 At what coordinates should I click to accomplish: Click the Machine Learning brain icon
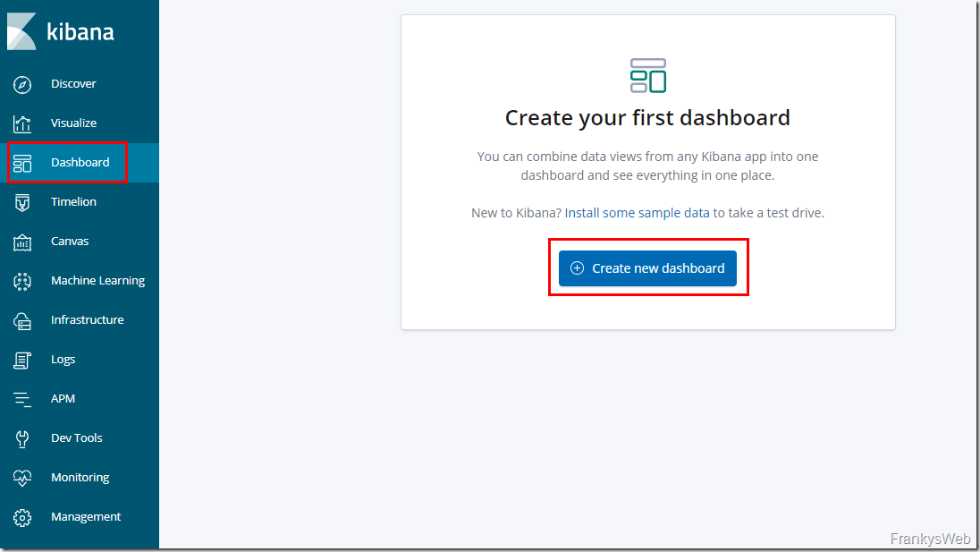22,281
